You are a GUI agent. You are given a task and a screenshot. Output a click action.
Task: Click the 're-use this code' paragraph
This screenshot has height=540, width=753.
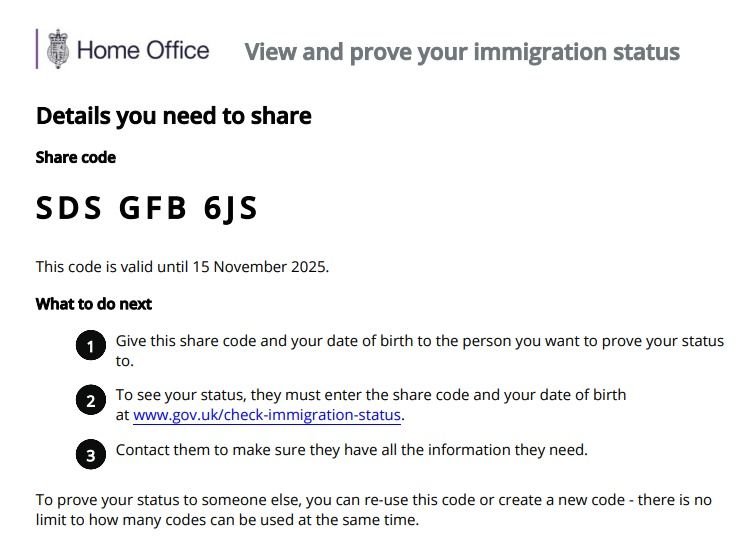374,510
